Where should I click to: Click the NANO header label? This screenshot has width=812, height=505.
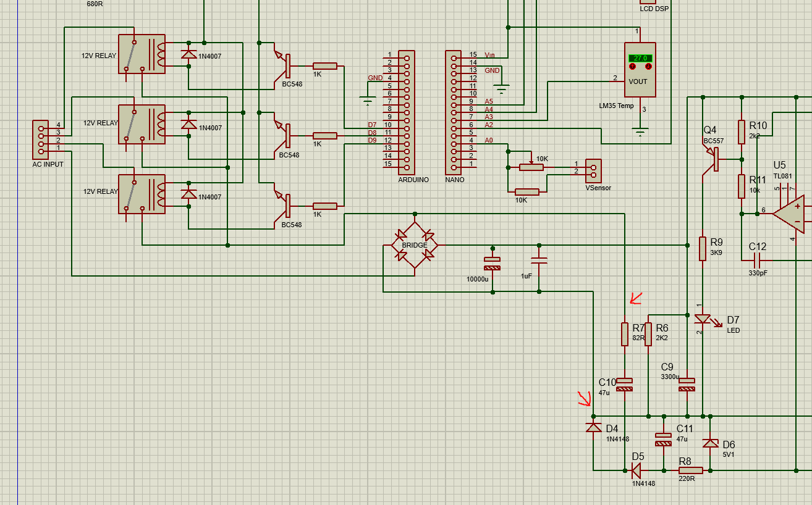tap(454, 180)
